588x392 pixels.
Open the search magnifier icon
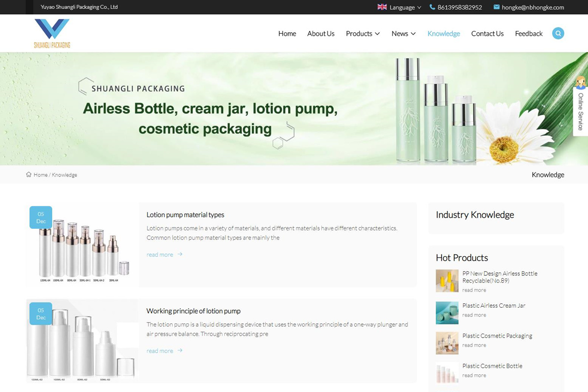[x=558, y=33]
